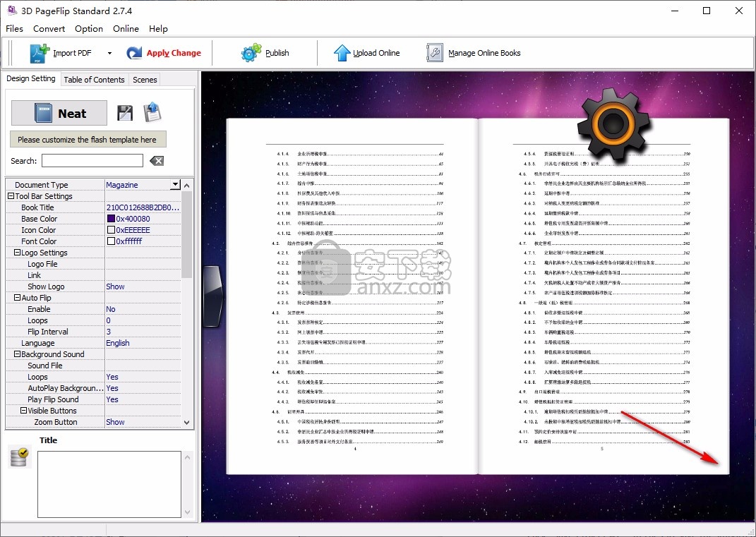Viewport: 756px width, 537px height.
Task: Select the Link row under Logo Settings
Action: coord(94,274)
